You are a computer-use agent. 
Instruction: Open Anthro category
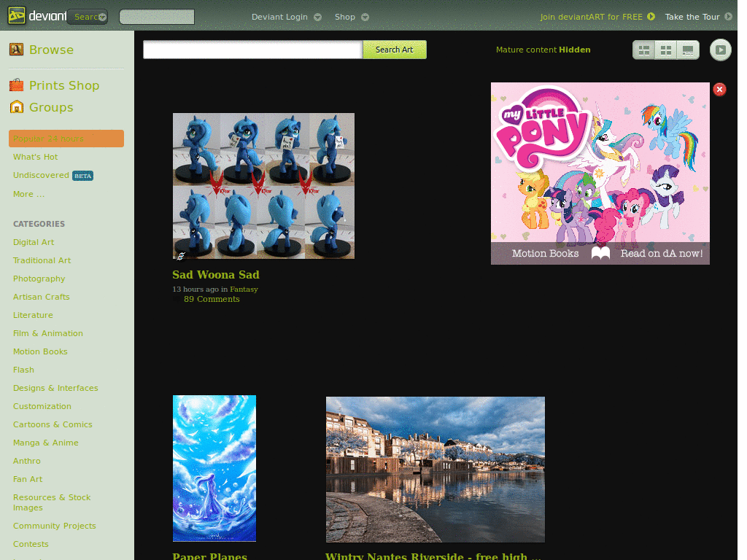click(27, 461)
